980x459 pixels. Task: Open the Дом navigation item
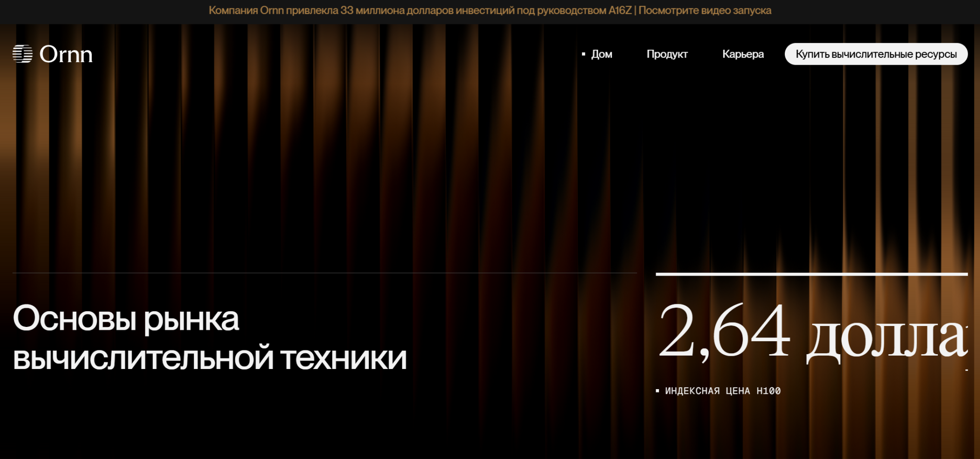[601, 54]
